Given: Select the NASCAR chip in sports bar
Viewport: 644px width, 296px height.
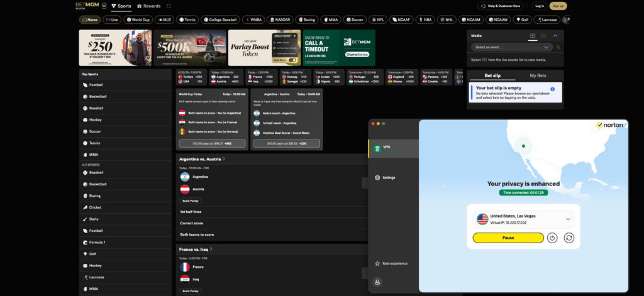Looking at the screenshot, I should pyautogui.click(x=280, y=19).
